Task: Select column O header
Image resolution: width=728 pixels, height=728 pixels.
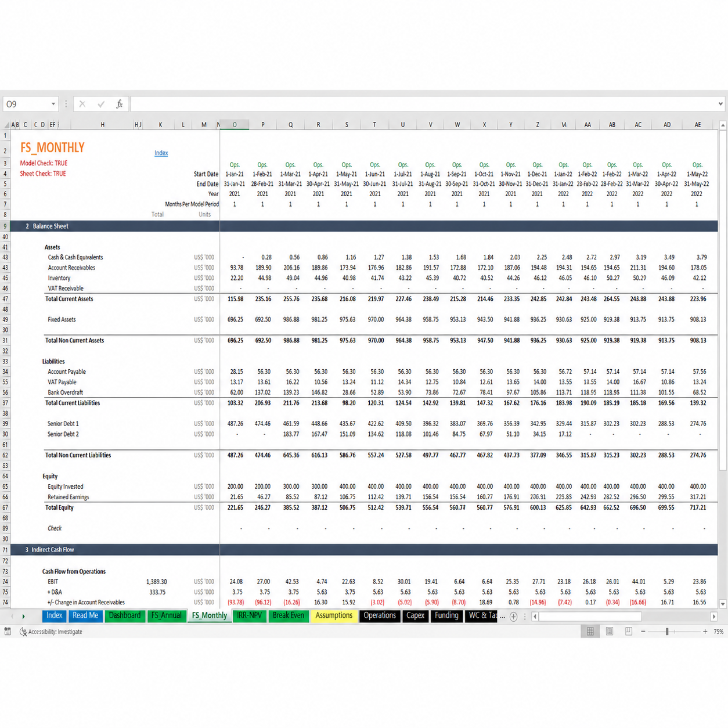Action: 235,125
